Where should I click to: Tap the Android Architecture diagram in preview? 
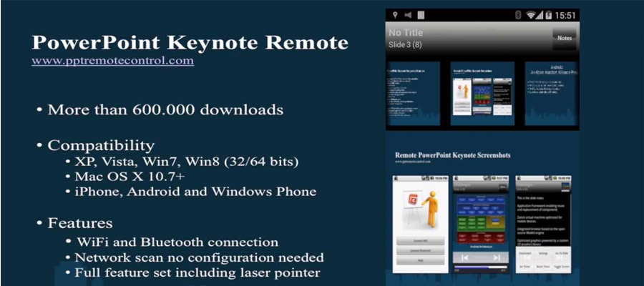(x=481, y=218)
